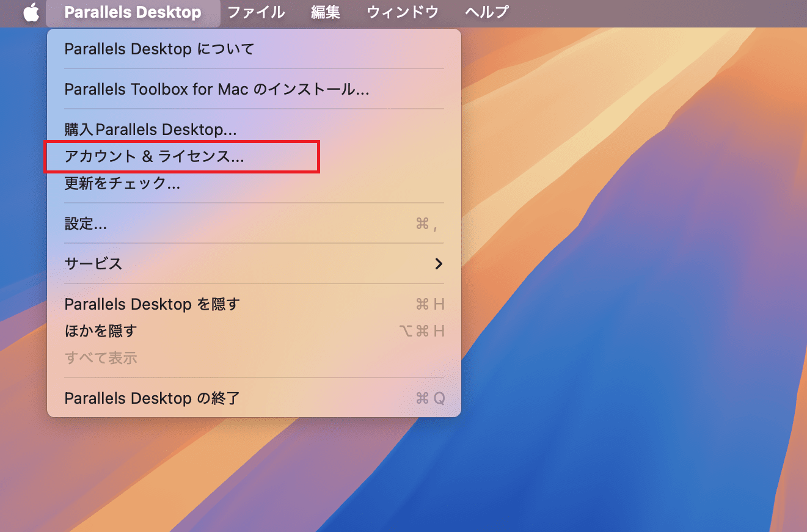Select 購入Parallels Desktop entry

tap(254, 129)
